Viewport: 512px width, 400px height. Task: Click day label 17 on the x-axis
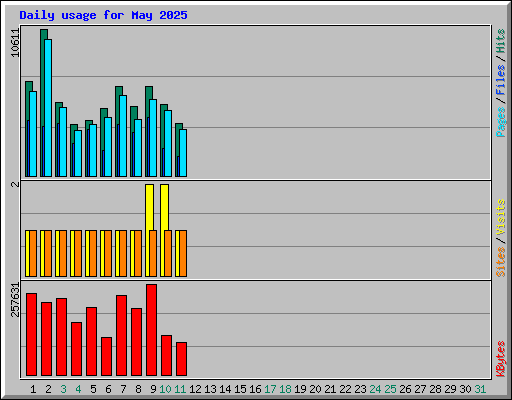(x=270, y=389)
